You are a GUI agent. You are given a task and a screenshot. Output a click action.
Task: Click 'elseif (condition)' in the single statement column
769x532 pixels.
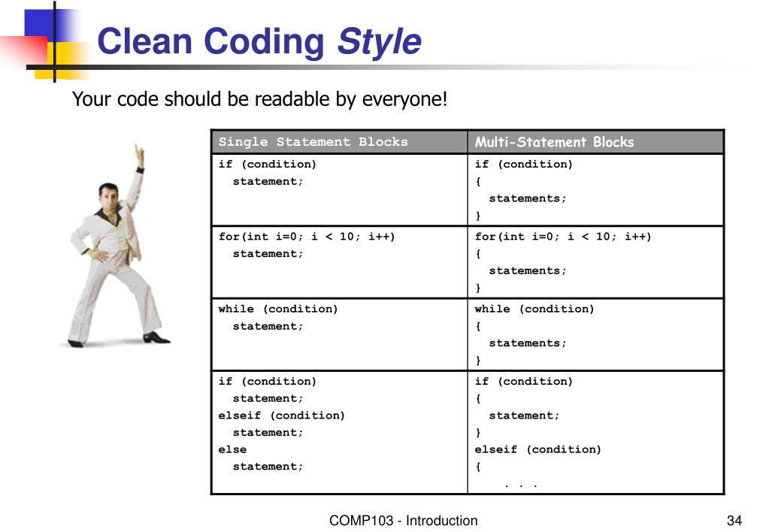(282, 416)
